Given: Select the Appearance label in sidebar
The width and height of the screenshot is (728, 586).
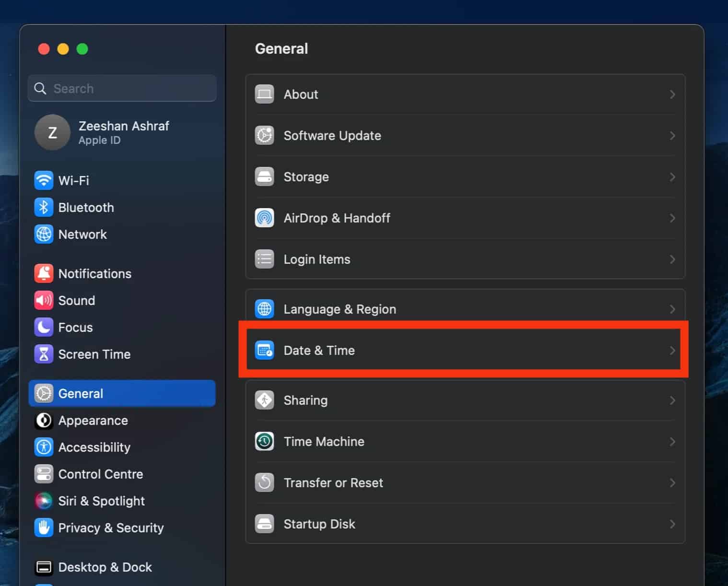Looking at the screenshot, I should pos(93,420).
